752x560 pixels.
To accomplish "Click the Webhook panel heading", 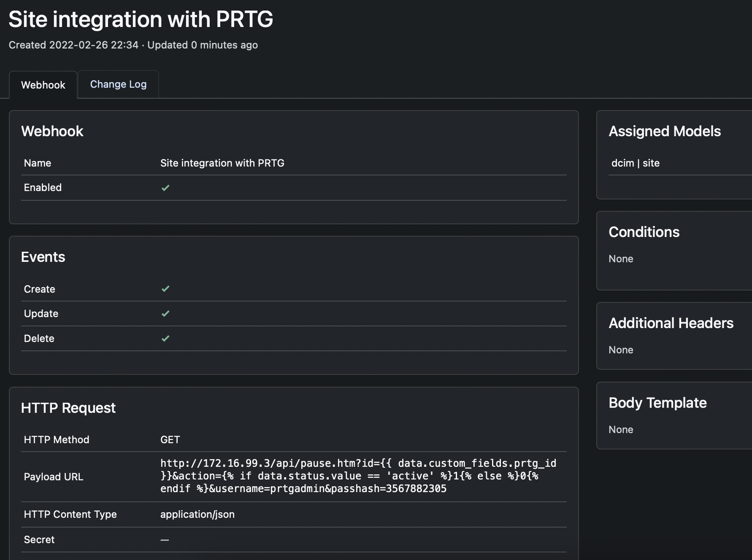I will (x=52, y=131).
